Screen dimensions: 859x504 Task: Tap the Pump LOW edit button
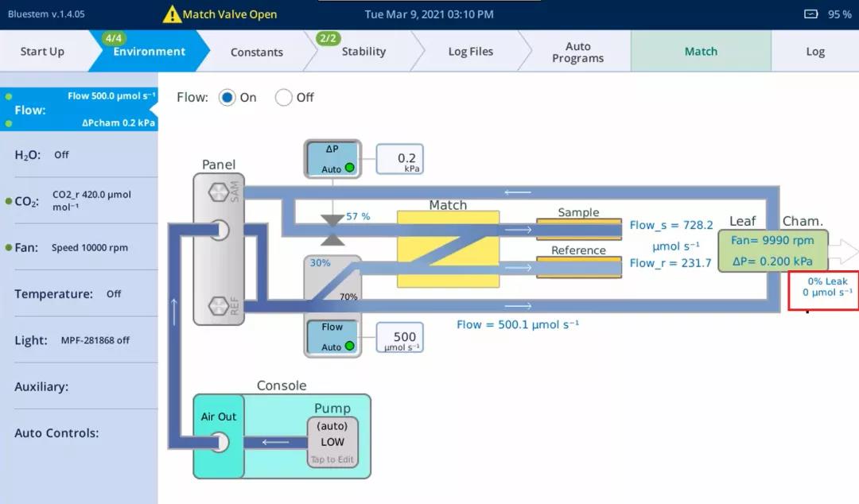coord(332,442)
